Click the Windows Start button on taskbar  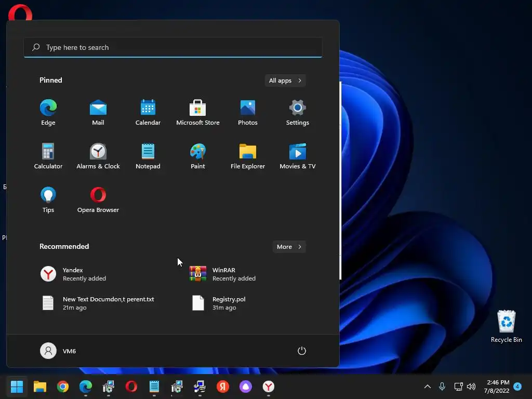[x=17, y=387]
